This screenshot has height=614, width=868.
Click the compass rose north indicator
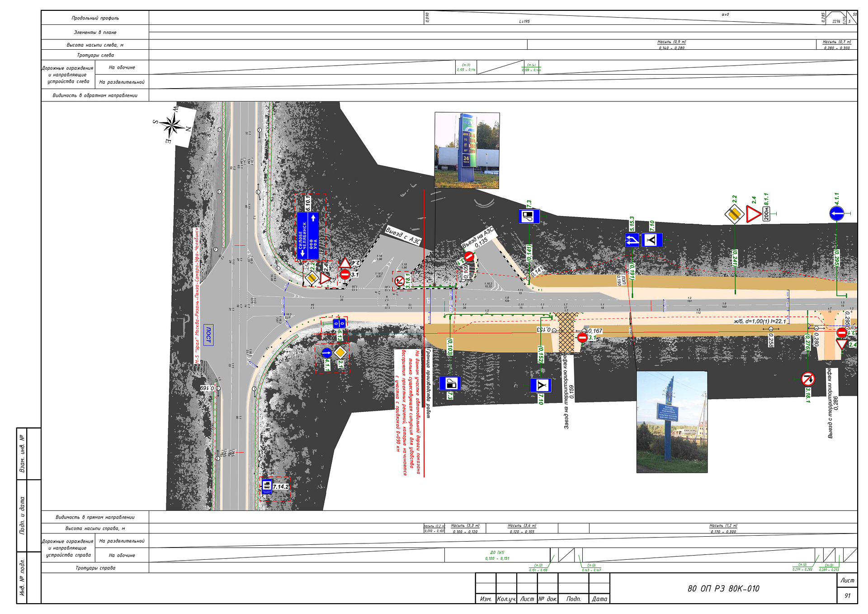coord(172,125)
